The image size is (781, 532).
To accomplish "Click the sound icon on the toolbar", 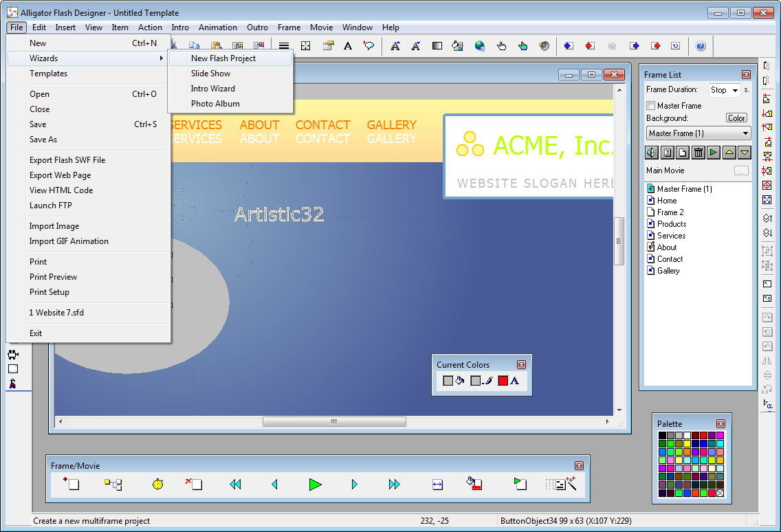I will (x=544, y=46).
